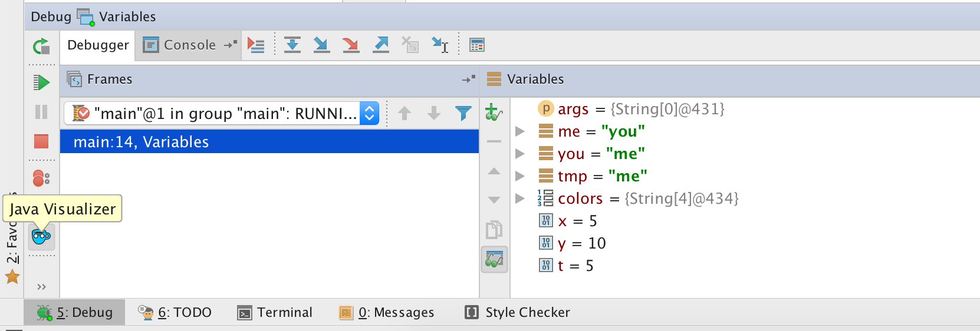Open the "main"@1 thread dropdown

221,113
